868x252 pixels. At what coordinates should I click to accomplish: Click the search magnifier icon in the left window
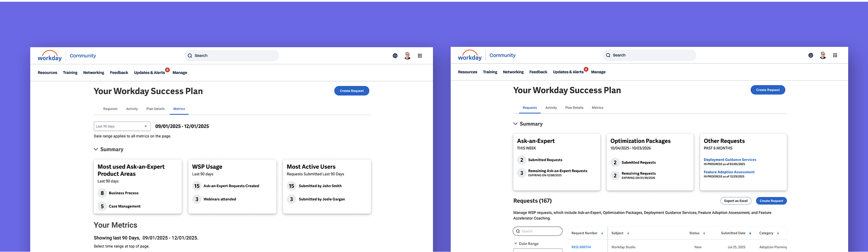(x=190, y=56)
